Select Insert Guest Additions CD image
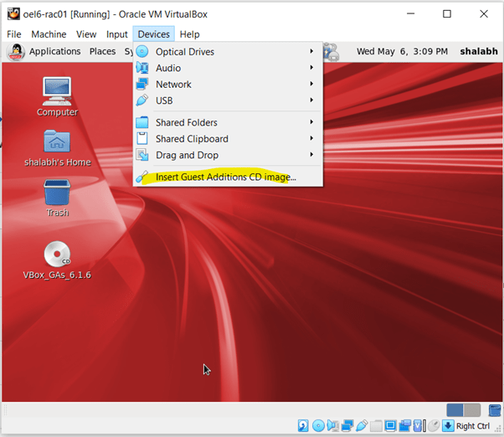The height and width of the screenshot is (437, 504). pyautogui.click(x=225, y=177)
